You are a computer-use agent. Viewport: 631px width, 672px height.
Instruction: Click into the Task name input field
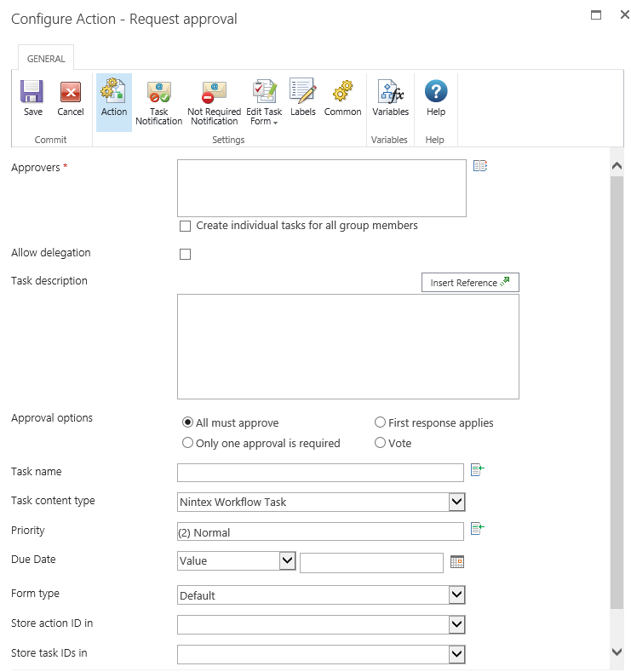tap(320, 473)
